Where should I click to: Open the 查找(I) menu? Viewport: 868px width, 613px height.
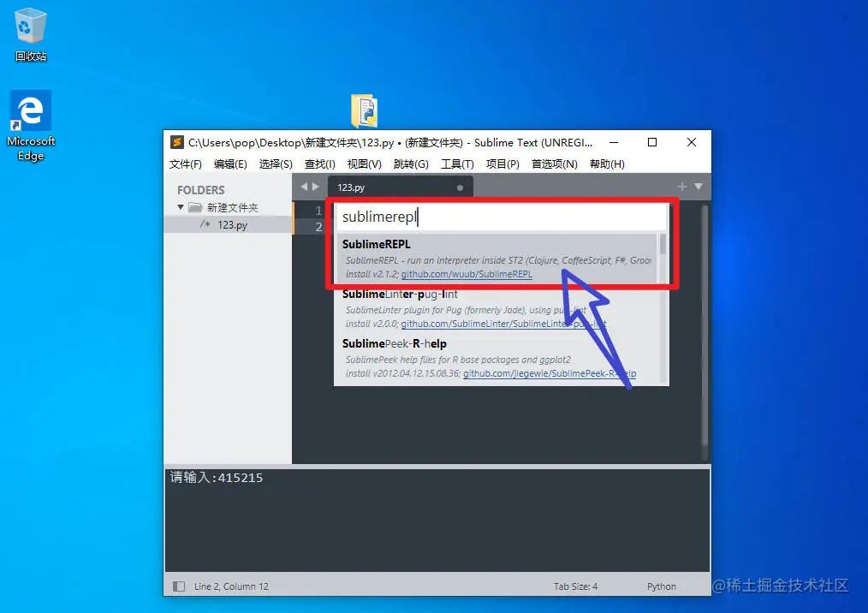point(319,164)
